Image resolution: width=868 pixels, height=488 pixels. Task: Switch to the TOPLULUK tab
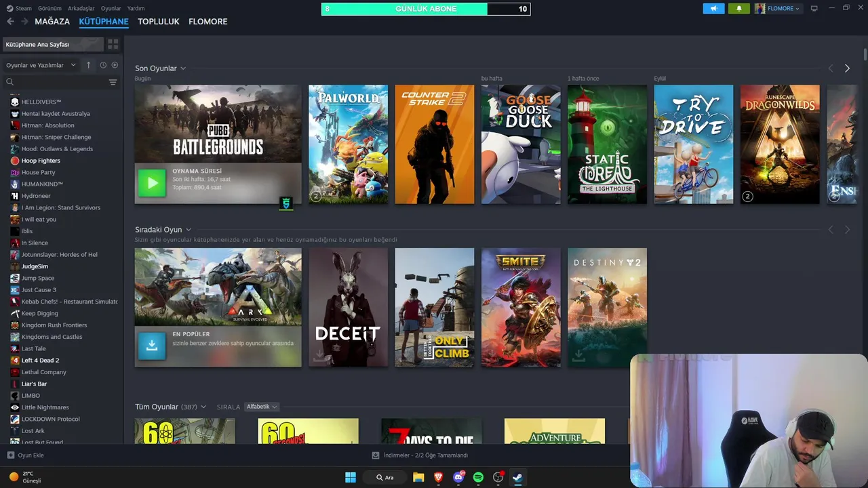159,22
